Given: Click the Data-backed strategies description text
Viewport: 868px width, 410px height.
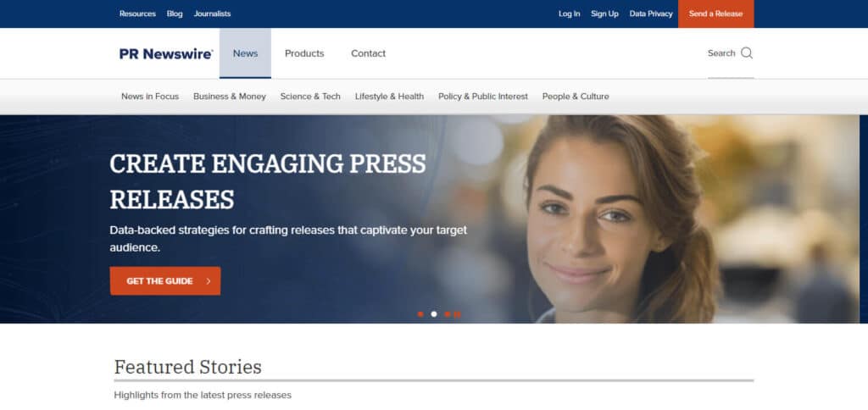Looking at the screenshot, I should (288, 239).
